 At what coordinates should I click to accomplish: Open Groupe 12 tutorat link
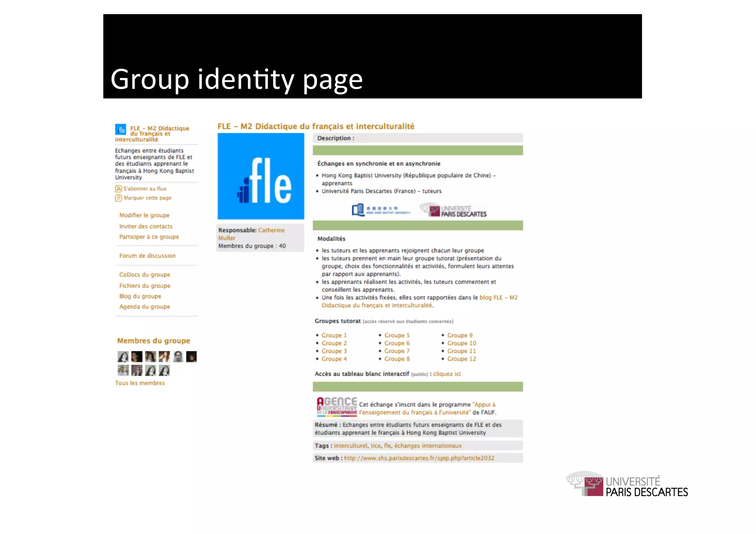click(462, 359)
